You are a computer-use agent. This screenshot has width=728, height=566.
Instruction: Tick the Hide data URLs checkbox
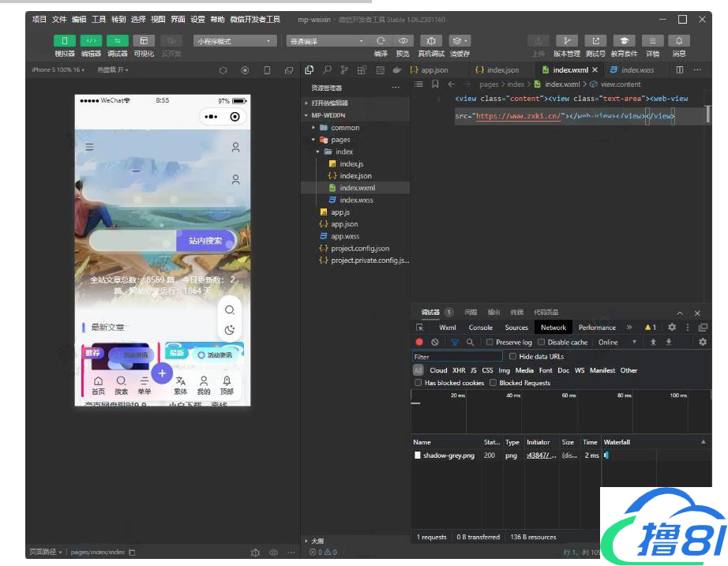pyautogui.click(x=512, y=357)
